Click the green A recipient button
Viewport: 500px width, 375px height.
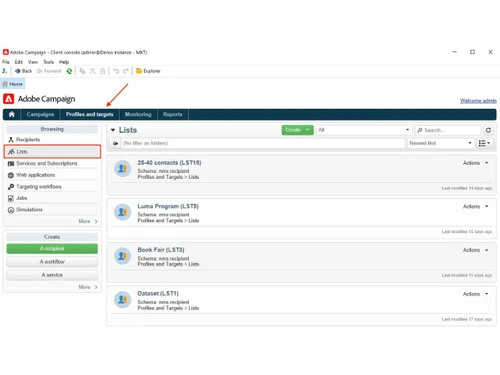(x=52, y=249)
